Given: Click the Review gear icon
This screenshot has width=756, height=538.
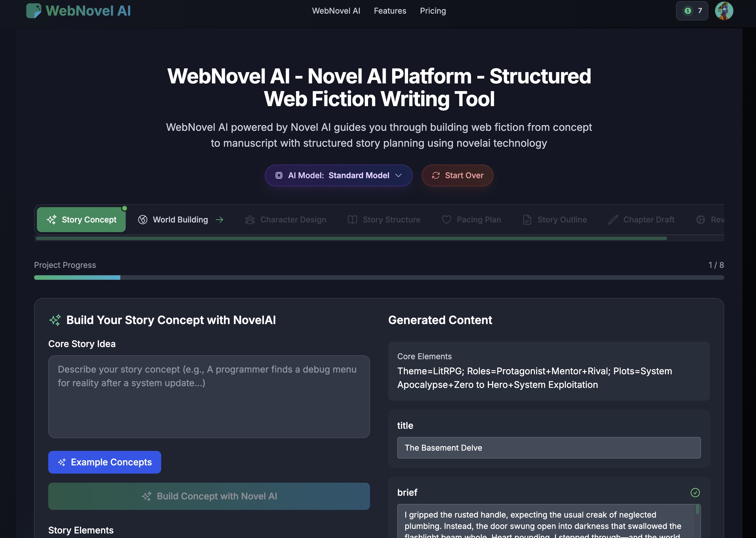Looking at the screenshot, I should tap(700, 219).
